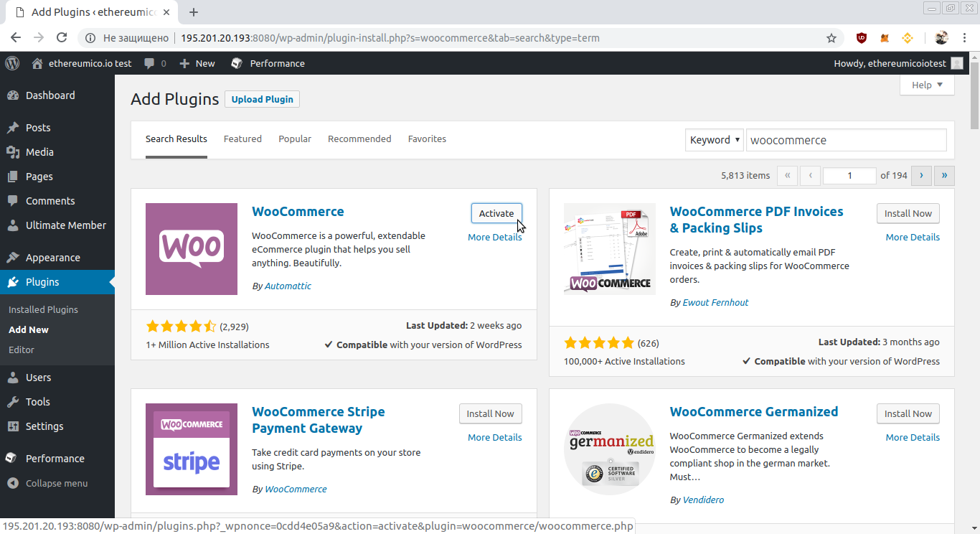This screenshot has width=980, height=534.
Task: Install WooCommerce PDF Invoices & Packing Slips
Action: tap(908, 213)
